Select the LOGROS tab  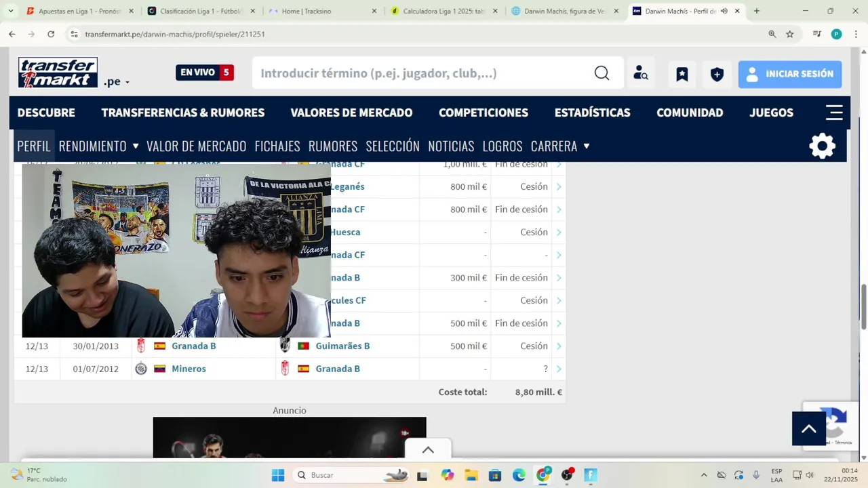coord(502,146)
